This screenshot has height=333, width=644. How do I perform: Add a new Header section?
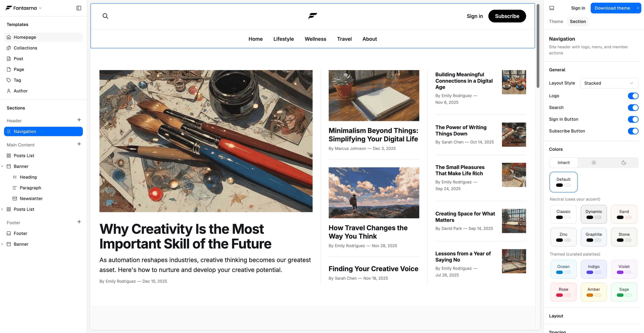79,120
